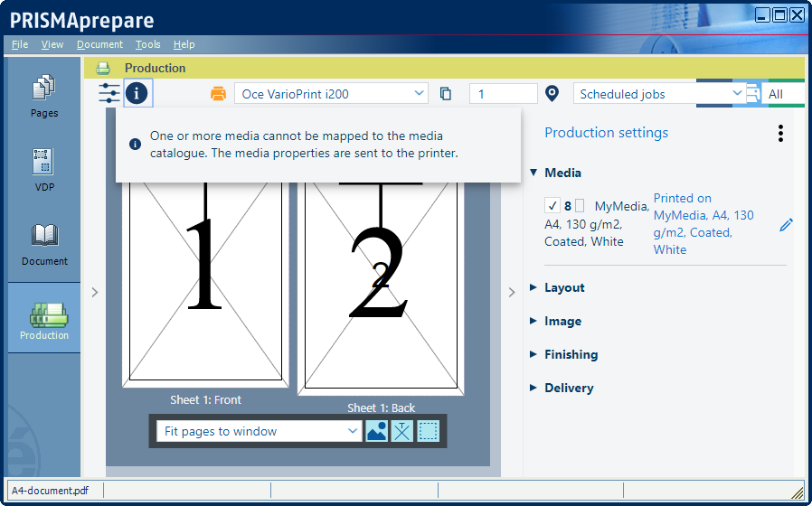
Task: Click the copies number input field
Action: coord(503,94)
